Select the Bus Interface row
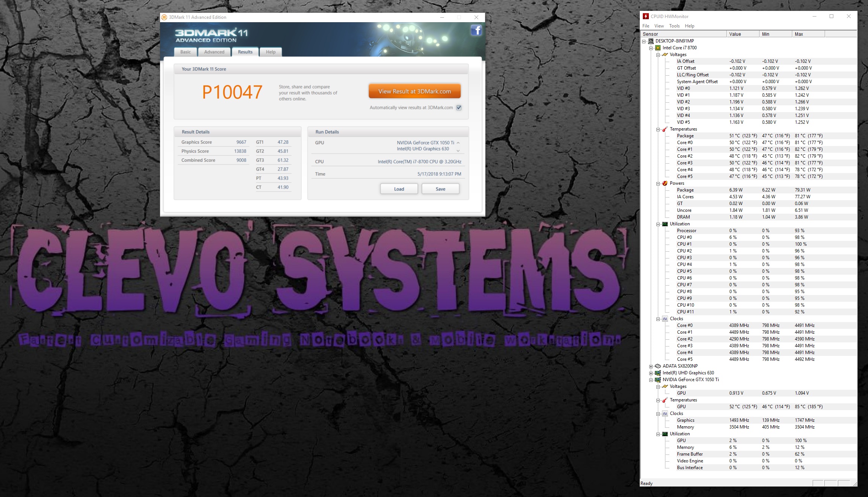The height and width of the screenshot is (497, 868). pos(749,468)
